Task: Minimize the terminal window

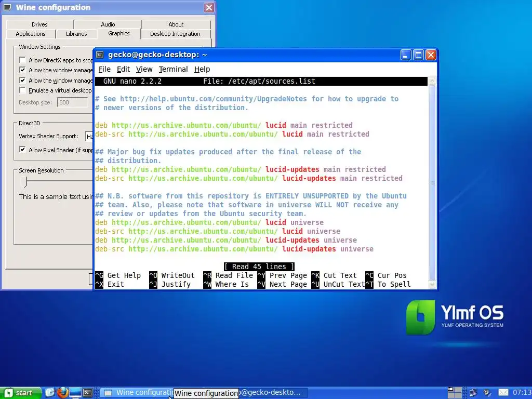Action: 406,55
